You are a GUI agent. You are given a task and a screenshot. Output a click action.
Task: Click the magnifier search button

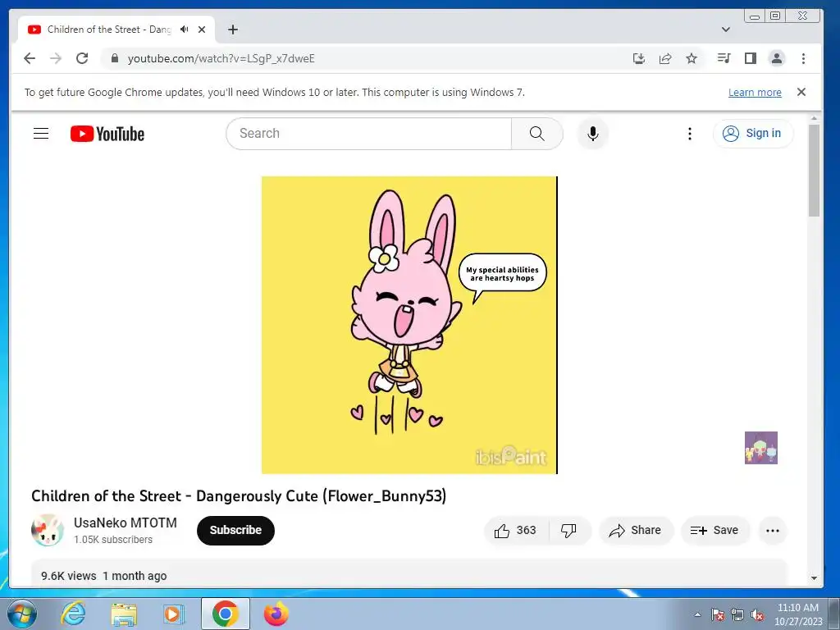[536, 134]
